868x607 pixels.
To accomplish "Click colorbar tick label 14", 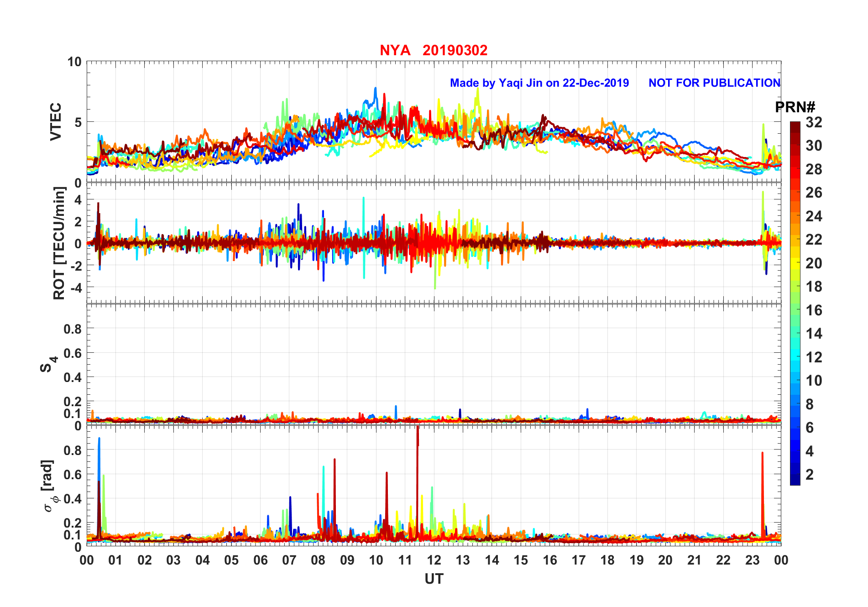I will click(x=814, y=334).
